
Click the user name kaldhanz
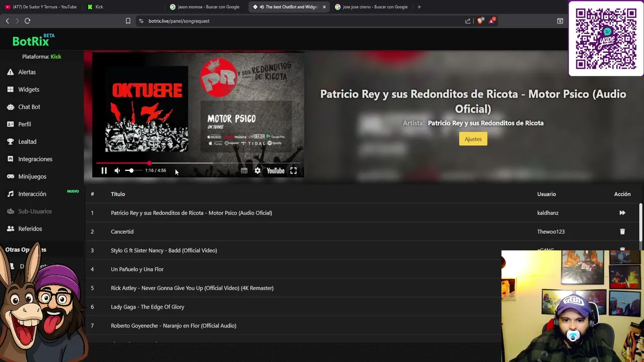(x=547, y=213)
